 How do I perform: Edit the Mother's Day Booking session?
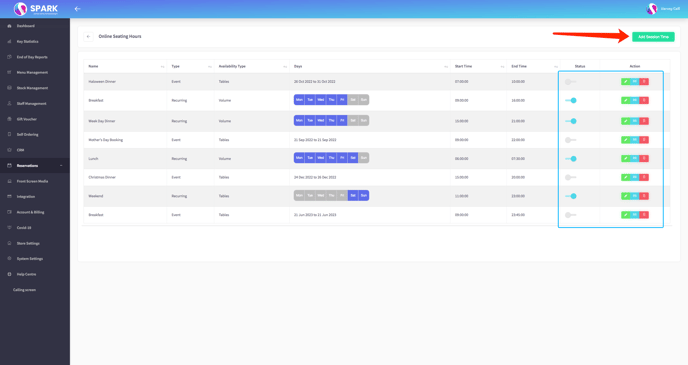click(x=626, y=140)
